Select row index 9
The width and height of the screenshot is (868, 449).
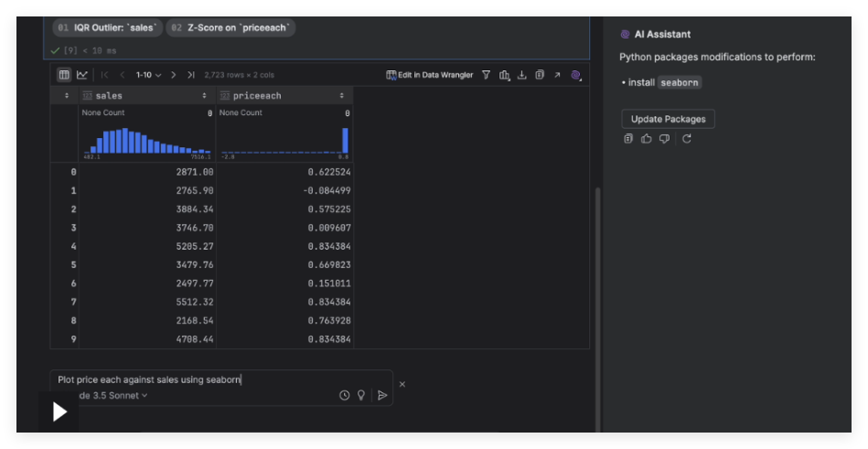click(x=73, y=339)
